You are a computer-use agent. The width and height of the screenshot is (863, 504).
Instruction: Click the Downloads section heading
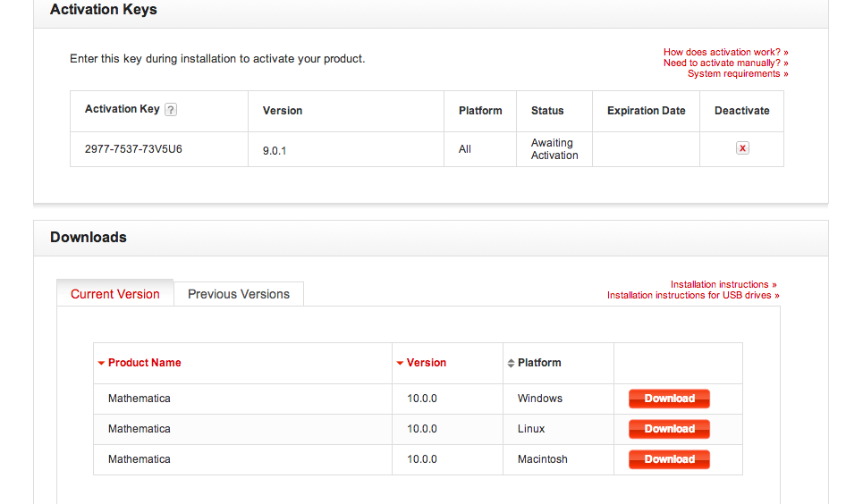click(x=88, y=237)
